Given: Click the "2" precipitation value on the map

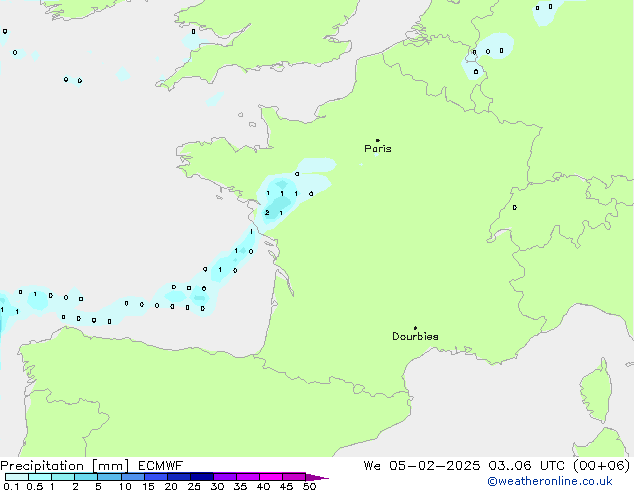Looking at the screenshot, I should pyautogui.click(x=267, y=213).
